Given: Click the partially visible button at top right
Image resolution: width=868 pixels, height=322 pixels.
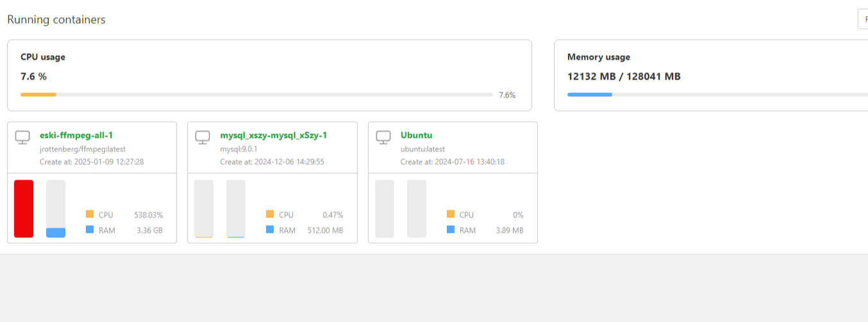Looking at the screenshot, I should [863, 19].
